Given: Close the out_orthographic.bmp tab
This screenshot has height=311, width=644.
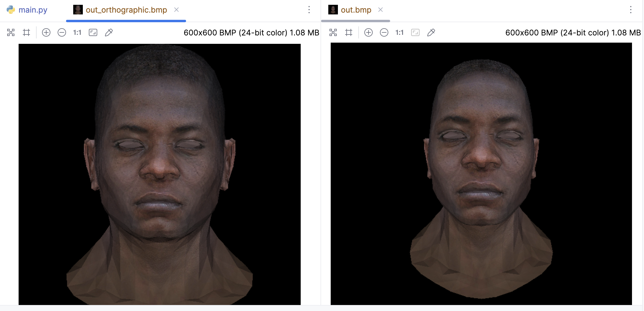Looking at the screenshot, I should 176,10.
